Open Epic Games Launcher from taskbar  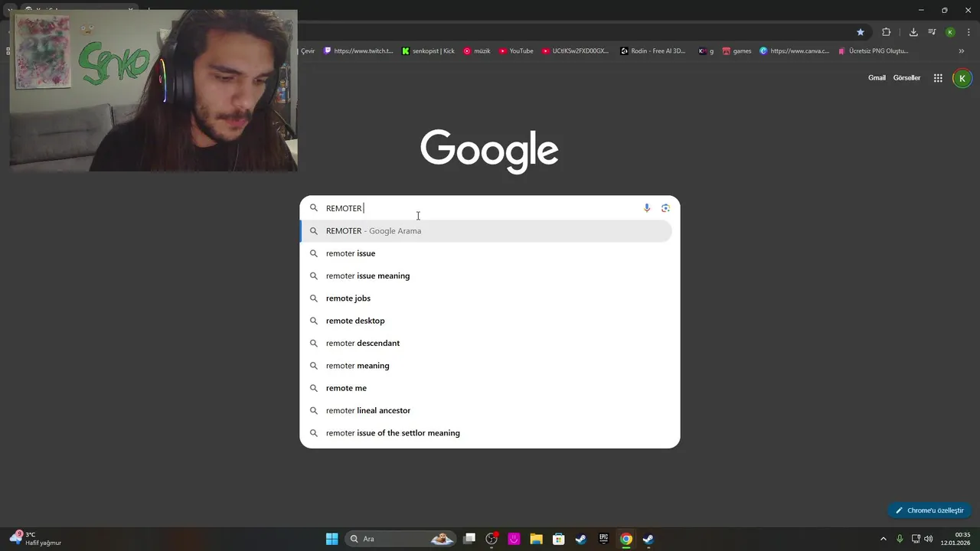[603, 539]
